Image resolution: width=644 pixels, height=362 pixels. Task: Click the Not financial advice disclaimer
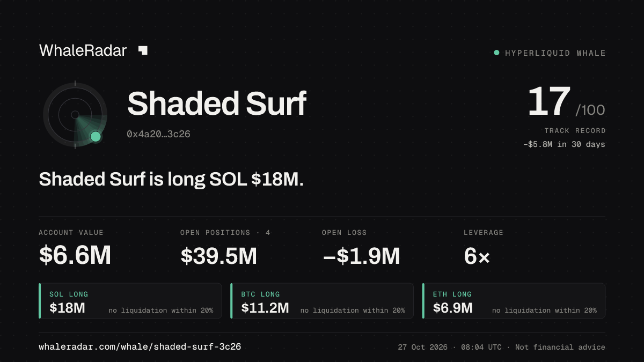click(560, 348)
